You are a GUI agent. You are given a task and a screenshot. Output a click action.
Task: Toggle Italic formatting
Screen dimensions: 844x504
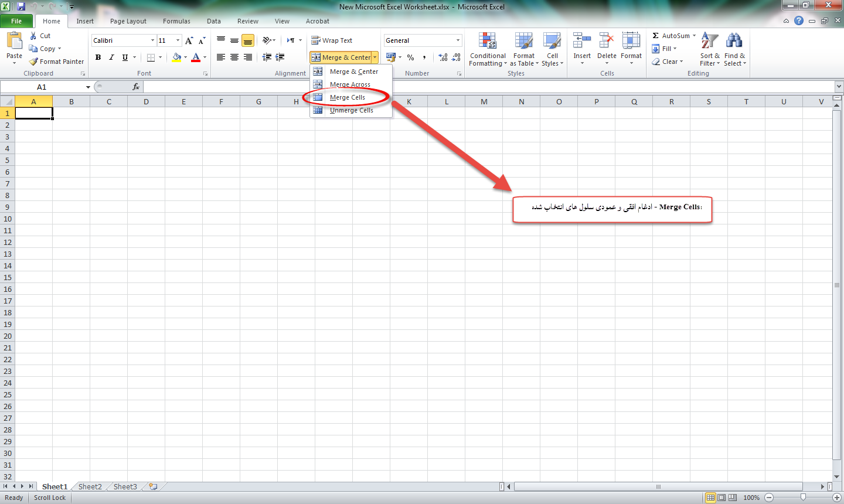pos(111,57)
